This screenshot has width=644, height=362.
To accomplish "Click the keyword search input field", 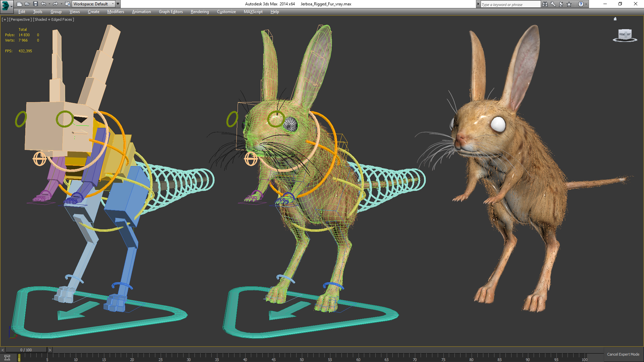I will coord(510,4).
